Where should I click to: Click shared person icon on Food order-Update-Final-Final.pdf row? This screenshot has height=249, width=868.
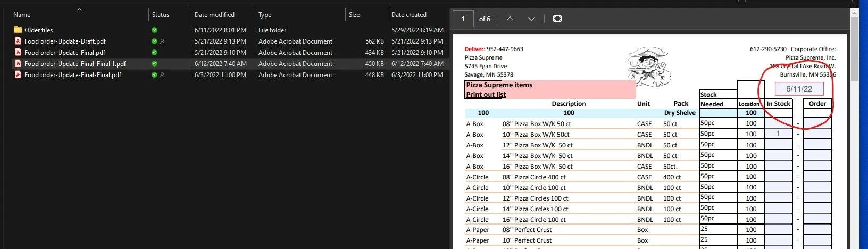pos(162,75)
